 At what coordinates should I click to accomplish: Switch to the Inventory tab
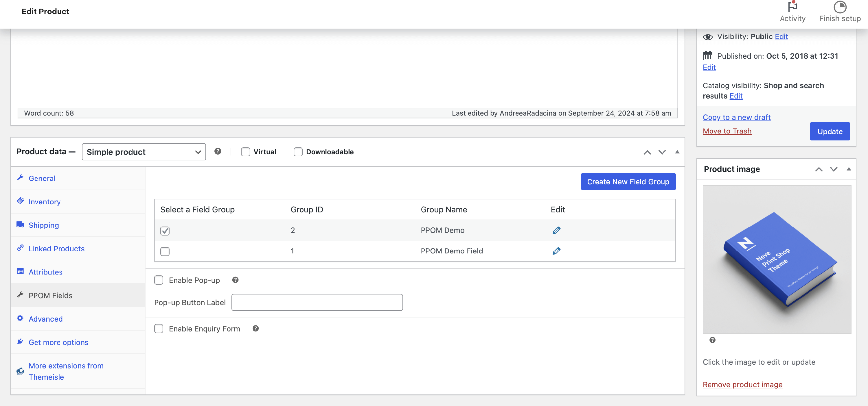point(45,202)
